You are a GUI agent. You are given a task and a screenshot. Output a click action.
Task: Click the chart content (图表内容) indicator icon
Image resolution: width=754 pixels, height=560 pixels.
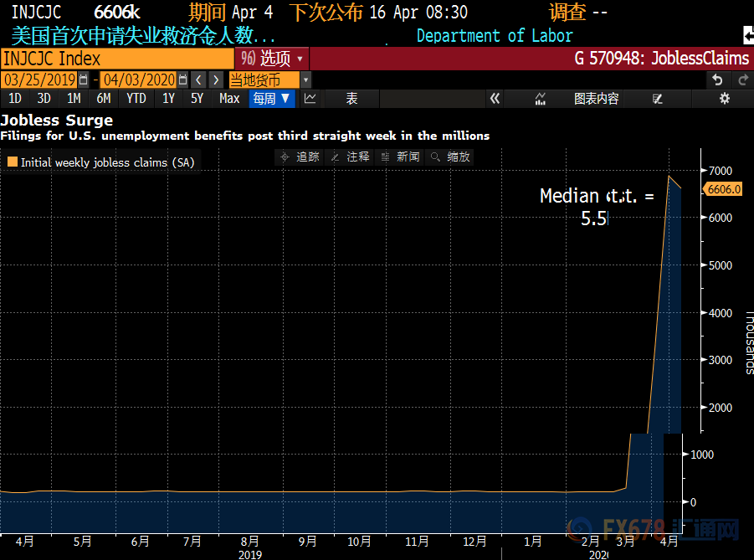(x=541, y=99)
